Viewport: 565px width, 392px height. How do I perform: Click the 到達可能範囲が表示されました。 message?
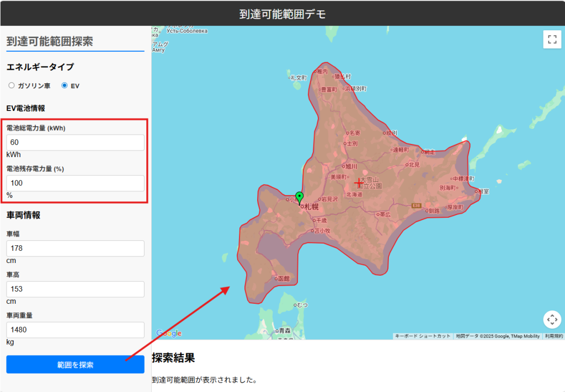coord(204,380)
